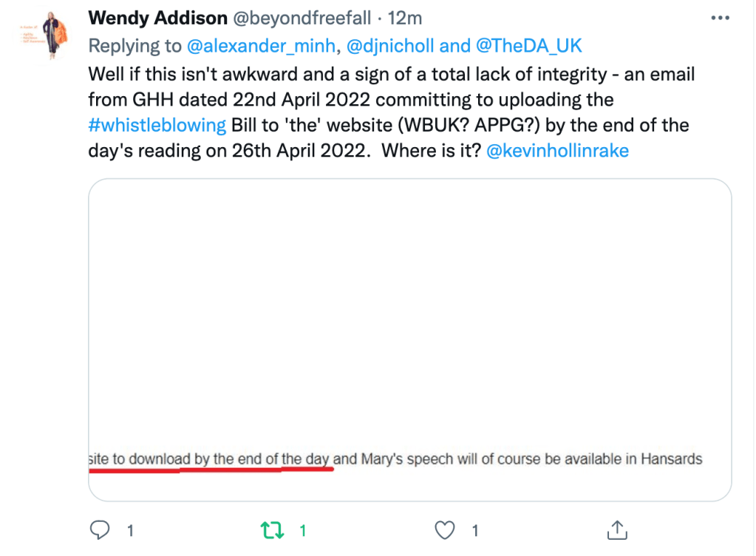Open the #whistleblowing hashtag
Screen dimensions: 756x556
[x=157, y=124]
